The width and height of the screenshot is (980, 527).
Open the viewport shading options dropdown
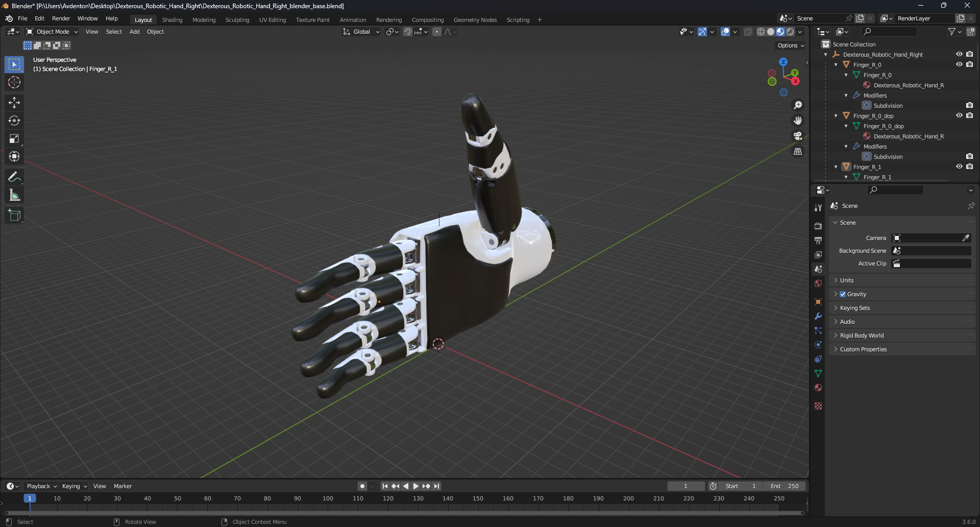click(800, 32)
